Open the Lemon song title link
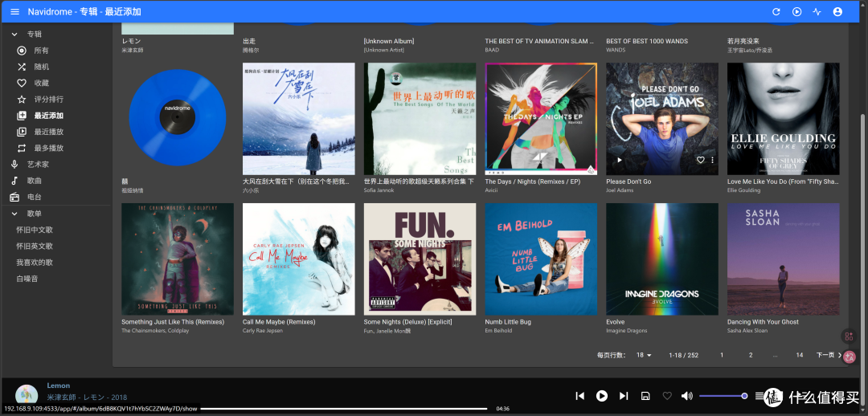 pyautogui.click(x=58, y=385)
